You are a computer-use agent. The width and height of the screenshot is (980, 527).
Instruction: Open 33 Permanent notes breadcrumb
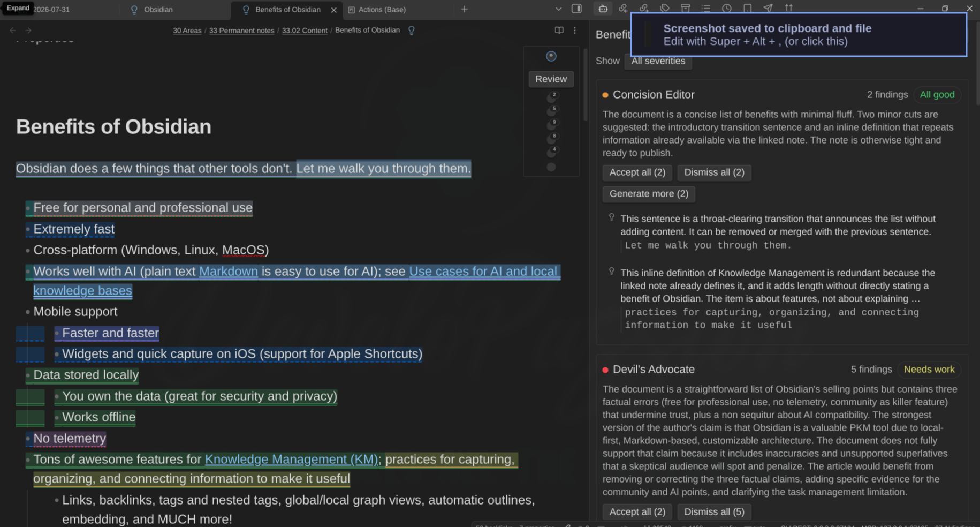click(x=241, y=31)
